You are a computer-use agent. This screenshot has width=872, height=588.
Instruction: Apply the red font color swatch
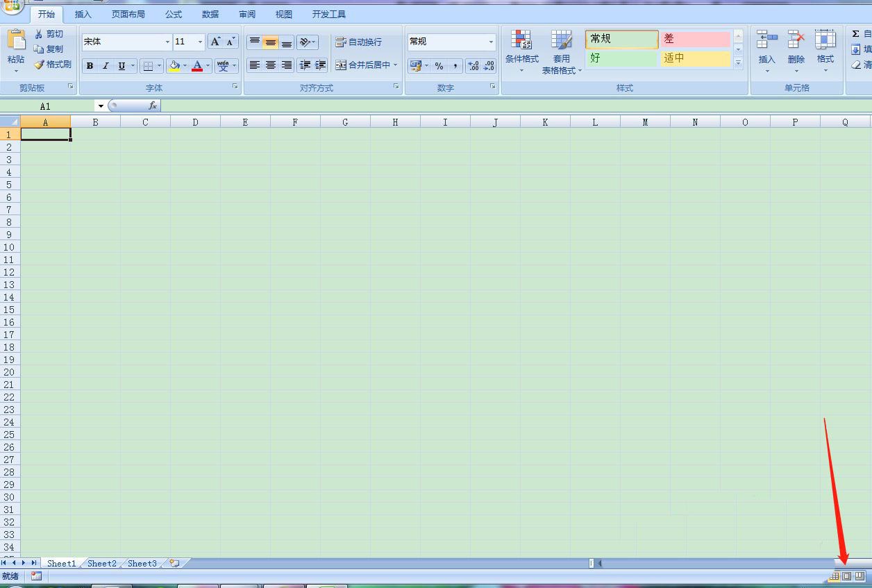tap(197, 66)
